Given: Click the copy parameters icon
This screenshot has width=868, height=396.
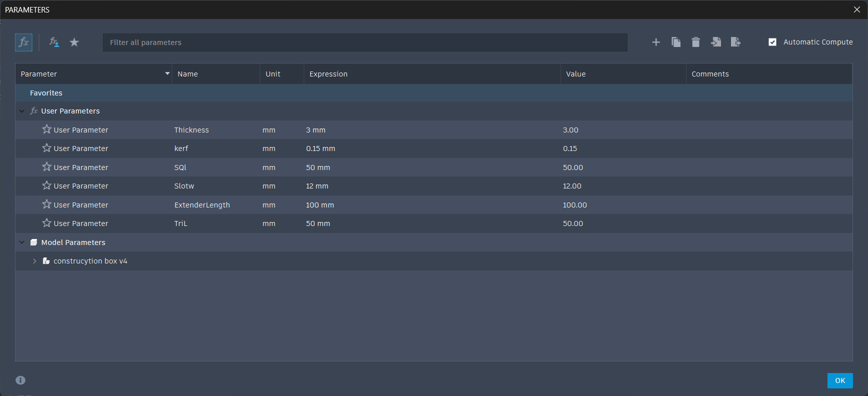Looking at the screenshot, I should point(676,42).
